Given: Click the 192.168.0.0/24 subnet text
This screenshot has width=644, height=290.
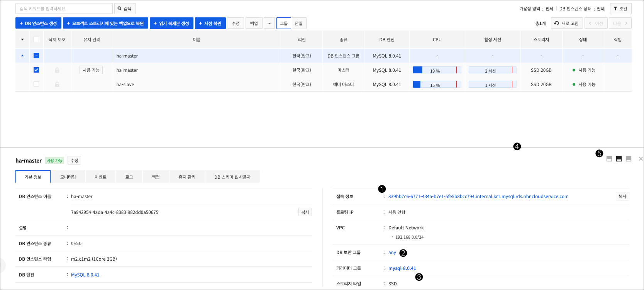Looking at the screenshot, I should (x=409, y=237).
